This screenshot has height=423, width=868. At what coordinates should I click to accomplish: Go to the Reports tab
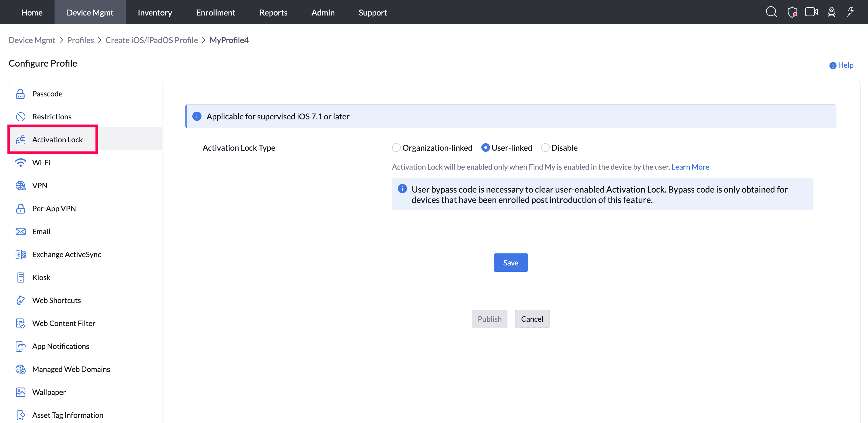pos(273,12)
